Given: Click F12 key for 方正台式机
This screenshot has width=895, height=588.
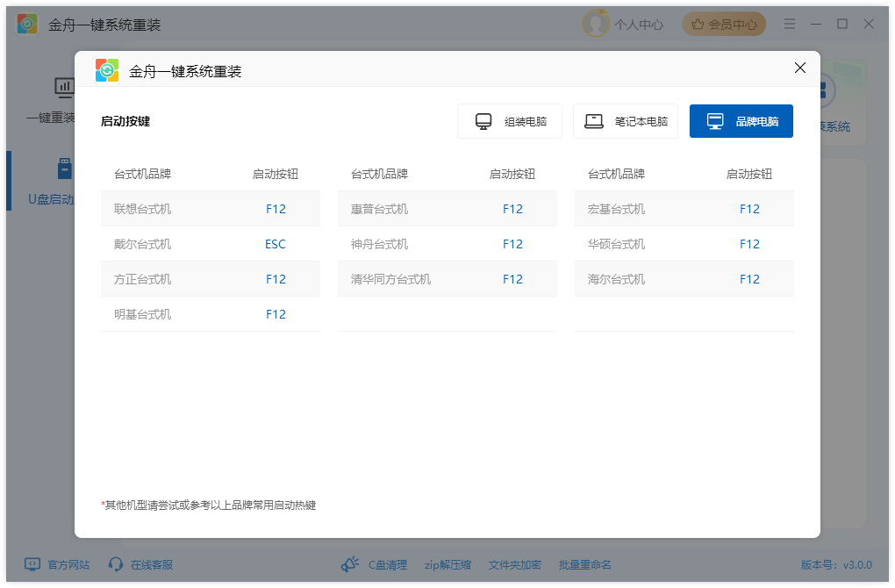Looking at the screenshot, I should tap(276, 279).
